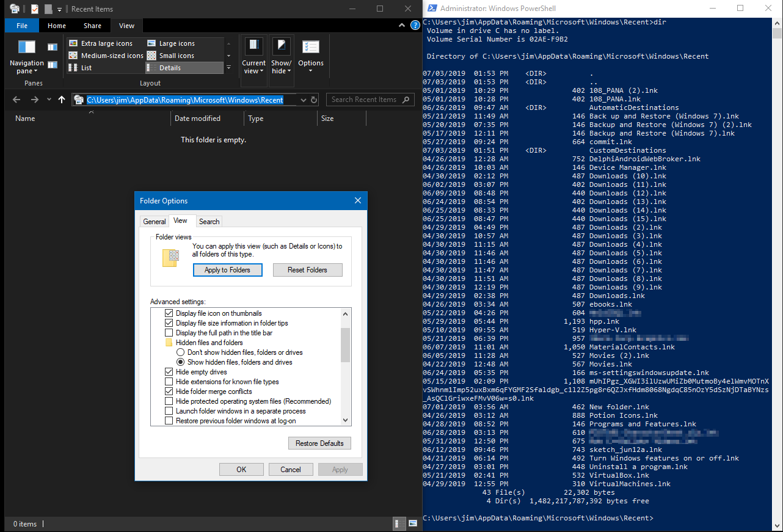This screenshot has height=532, width=783.
Task: Click the Recent Items folder icon in title bar
Action: (x=15, y=9)
